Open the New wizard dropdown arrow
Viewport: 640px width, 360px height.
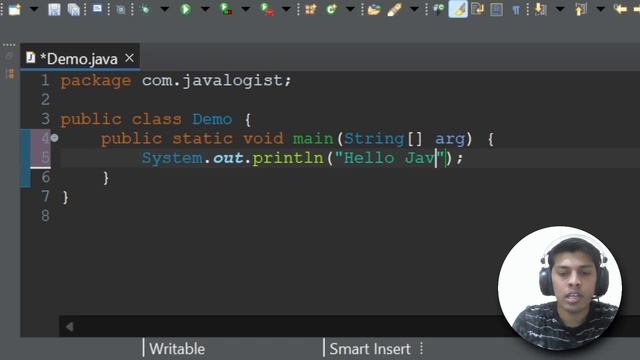coord(34,9)
